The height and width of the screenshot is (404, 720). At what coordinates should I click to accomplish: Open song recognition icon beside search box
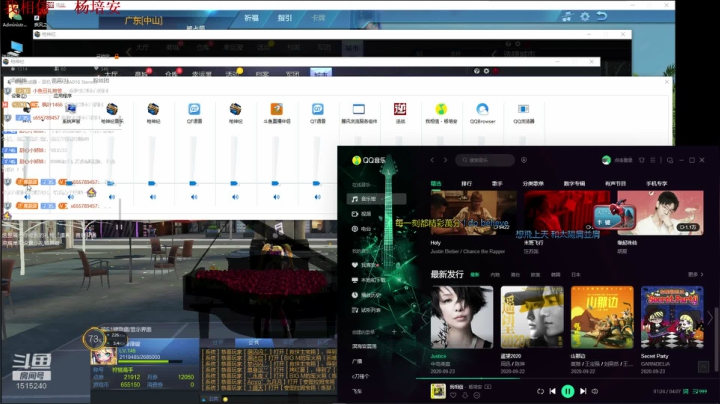524,160
